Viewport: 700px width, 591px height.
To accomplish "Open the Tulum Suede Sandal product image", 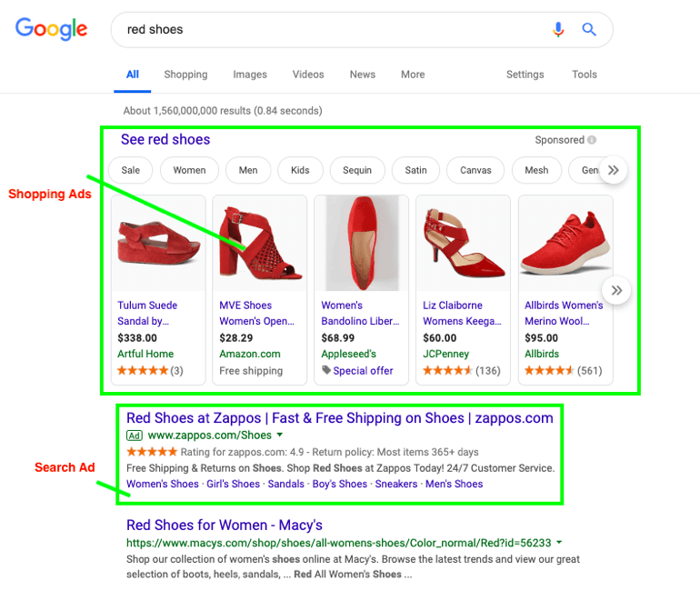I will [158, 244].
